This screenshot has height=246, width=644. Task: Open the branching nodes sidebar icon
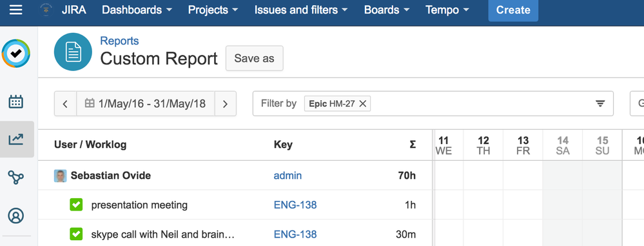pos(16,178)
